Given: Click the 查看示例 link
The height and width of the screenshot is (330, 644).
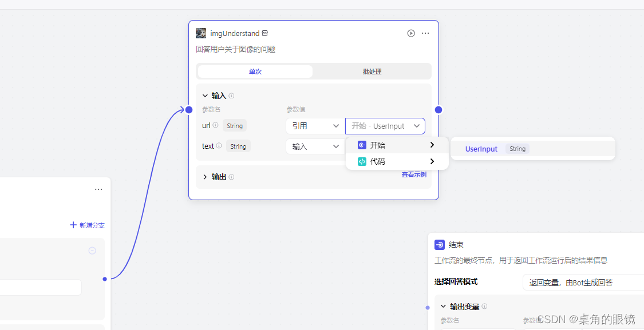Looking at the screenshot, I should point(414,174).
